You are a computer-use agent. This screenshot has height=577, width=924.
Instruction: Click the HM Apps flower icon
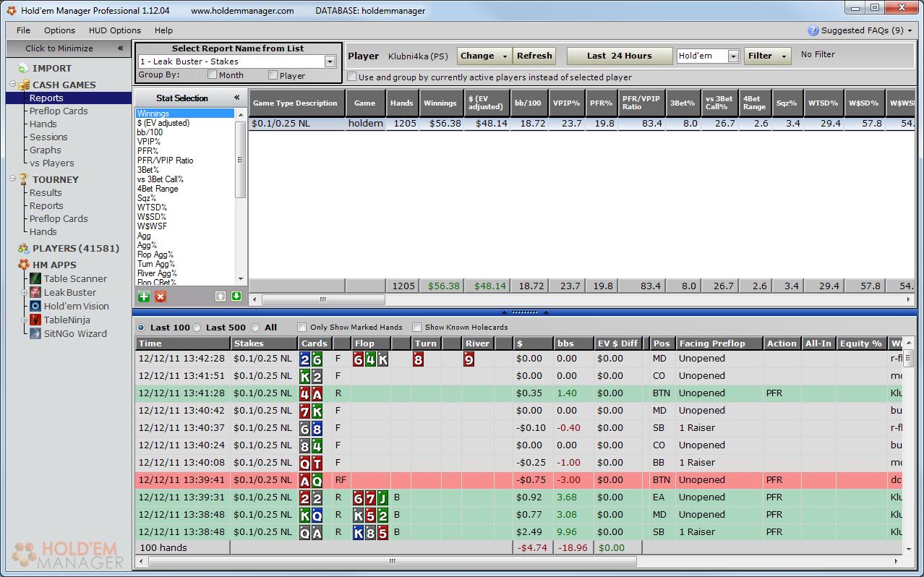pos(24,265)
